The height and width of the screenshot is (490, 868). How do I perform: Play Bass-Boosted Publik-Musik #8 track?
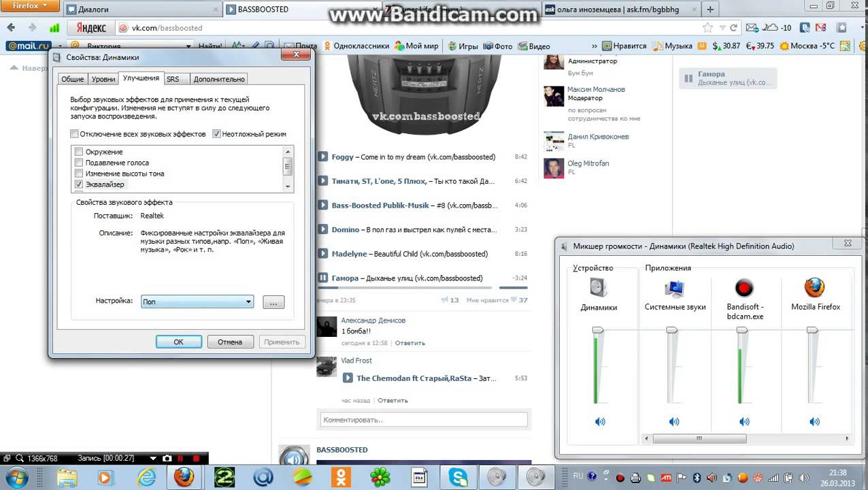(x=323, y=205)
